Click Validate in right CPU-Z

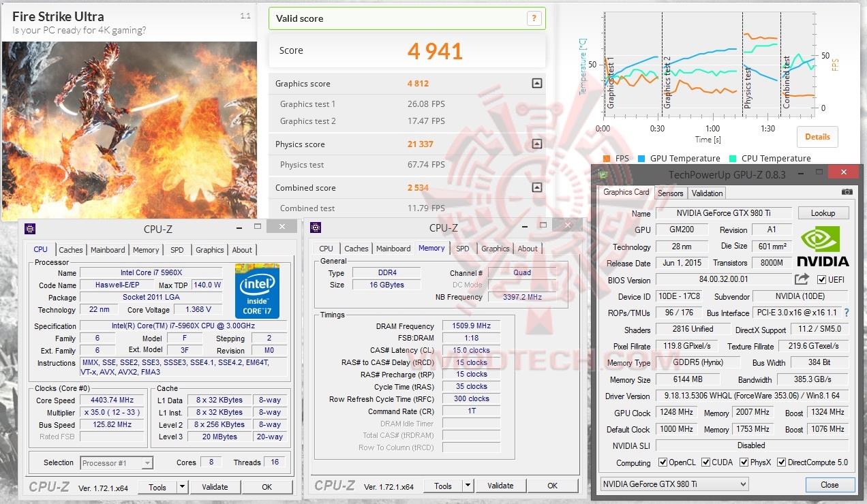pos(500,486)
